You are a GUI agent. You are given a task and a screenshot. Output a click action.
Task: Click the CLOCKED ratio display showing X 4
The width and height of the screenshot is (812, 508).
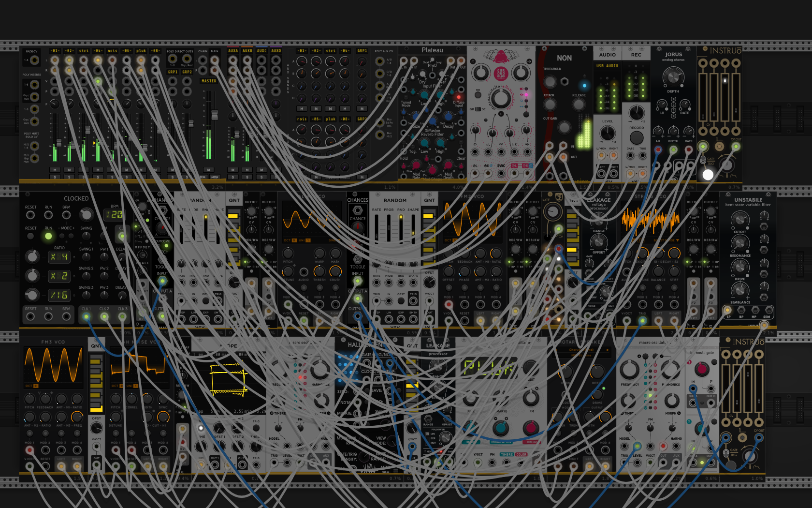click(59, 257)
